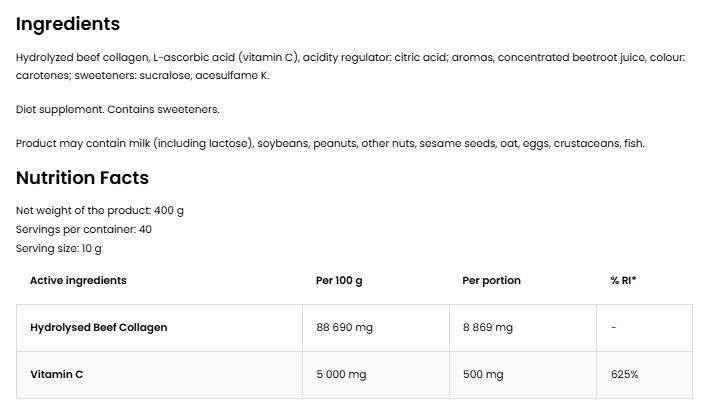
Task: Click the 'Net weight of the product: 400 g' line
Action: click(100, 210)
